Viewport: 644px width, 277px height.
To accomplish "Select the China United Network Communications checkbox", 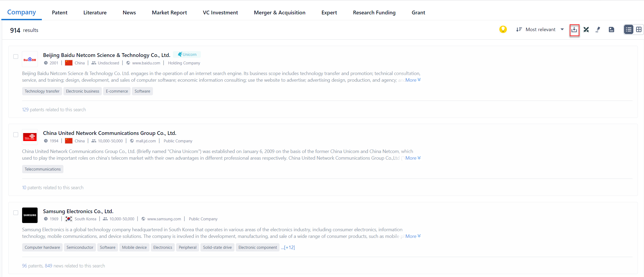I will (16, 135).
